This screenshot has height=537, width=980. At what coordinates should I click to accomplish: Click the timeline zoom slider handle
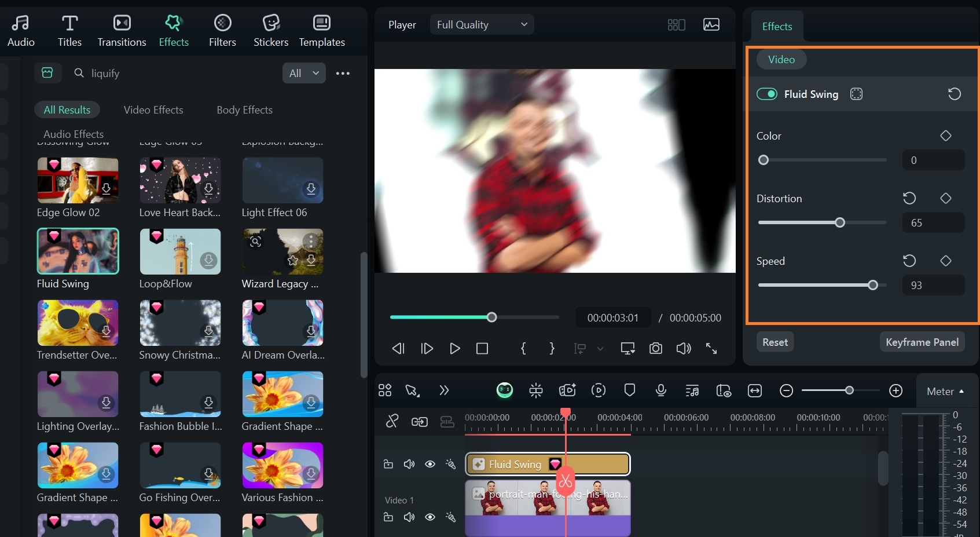click(849, 390)
